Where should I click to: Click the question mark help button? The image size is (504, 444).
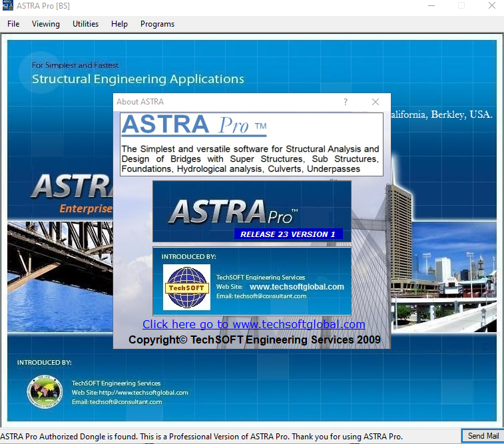345,102
